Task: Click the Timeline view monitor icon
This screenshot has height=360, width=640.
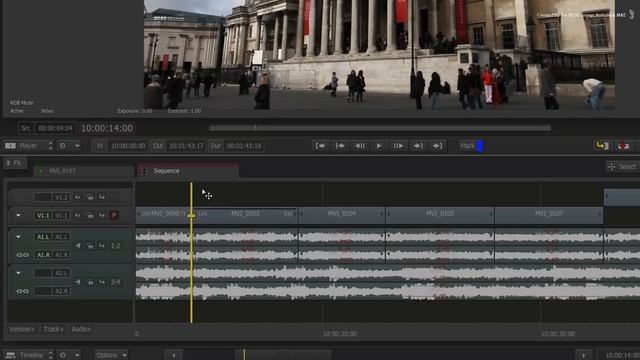Action: coord(11,355)
